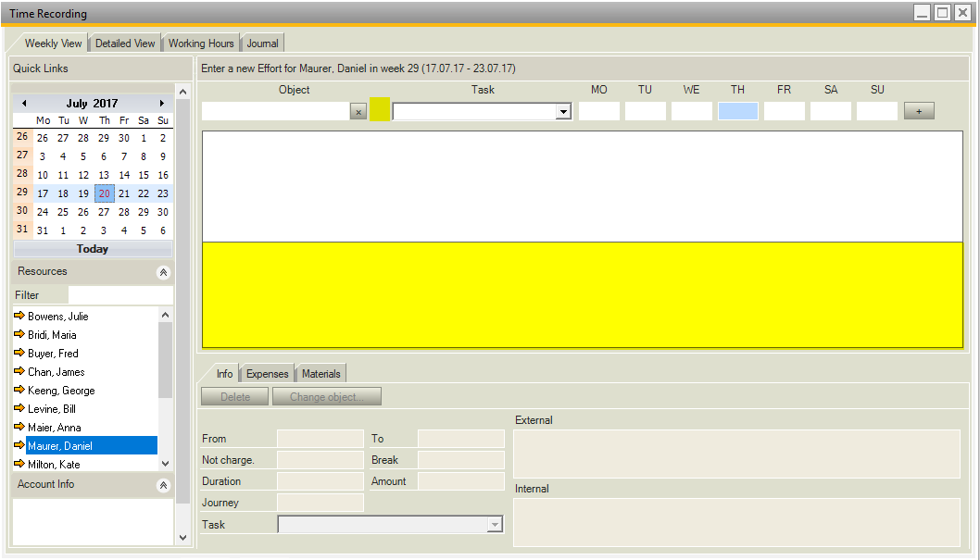Click the MO hours field
This screenshot has width=980, height=560.
pos(598,111)
